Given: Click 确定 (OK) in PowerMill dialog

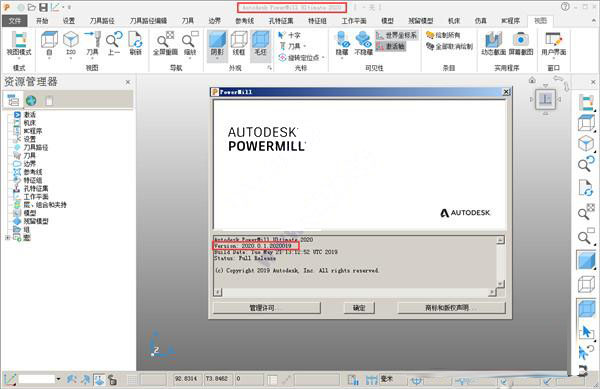Looking at the screenshot, I should [359, 308].
